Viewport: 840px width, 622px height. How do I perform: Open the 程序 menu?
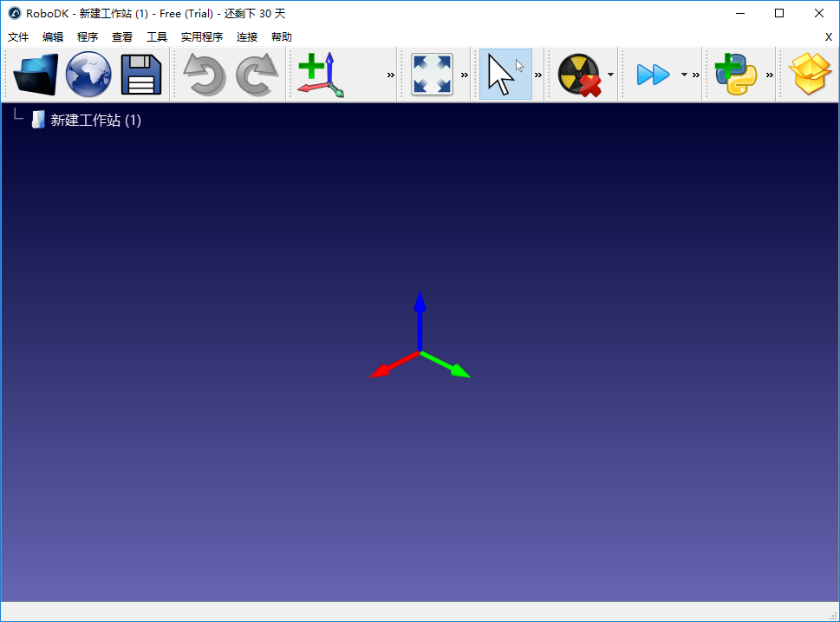tap(88, 37)
